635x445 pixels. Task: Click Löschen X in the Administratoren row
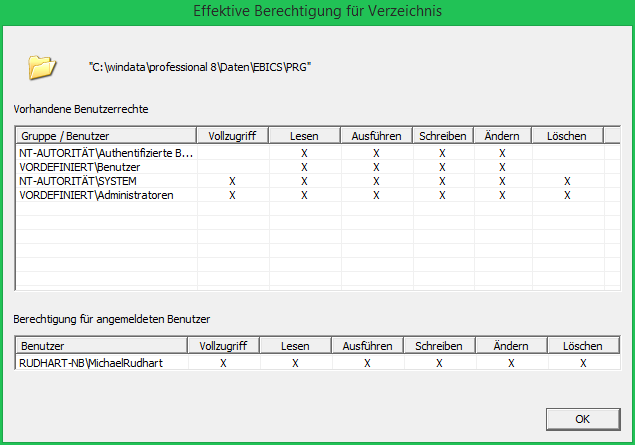click(567, 196)
